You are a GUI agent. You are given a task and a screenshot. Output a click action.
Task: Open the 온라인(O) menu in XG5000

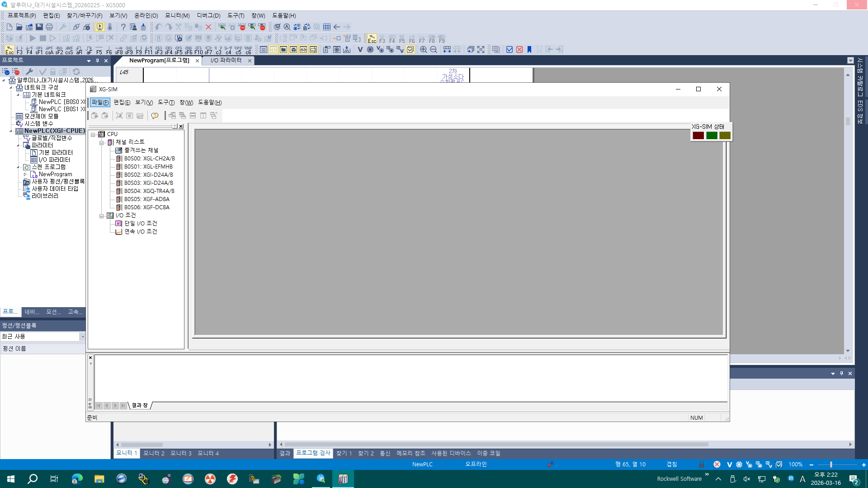[146, 15]
